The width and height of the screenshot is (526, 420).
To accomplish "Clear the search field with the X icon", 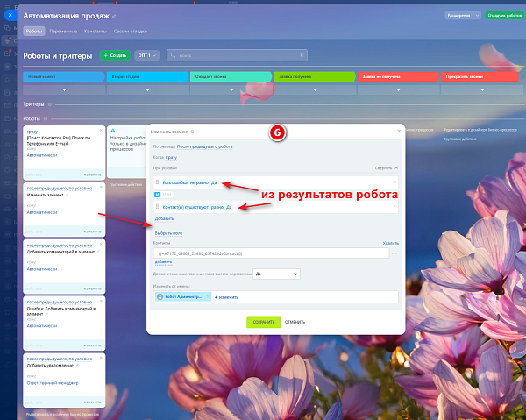I will (x=302, y=55).
